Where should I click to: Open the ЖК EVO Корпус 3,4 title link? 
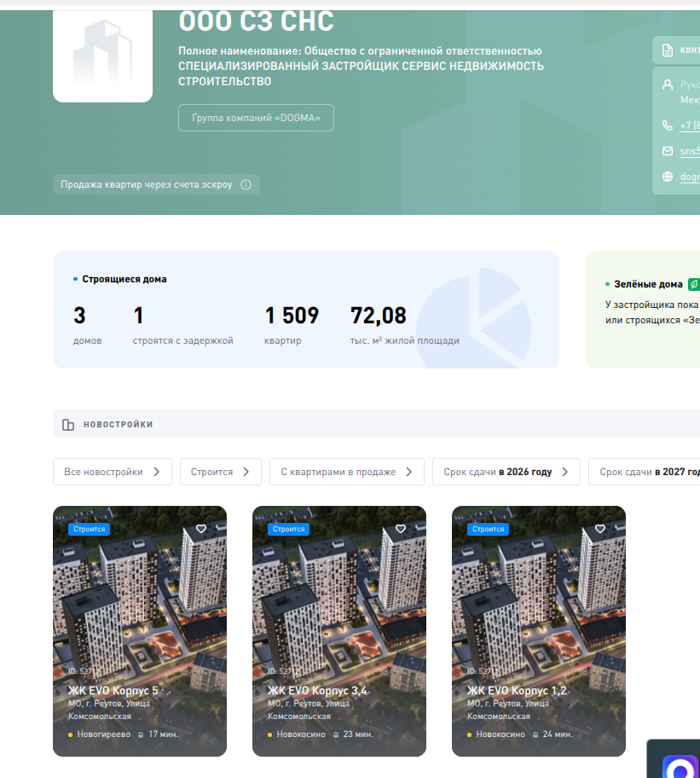point(317,691)
